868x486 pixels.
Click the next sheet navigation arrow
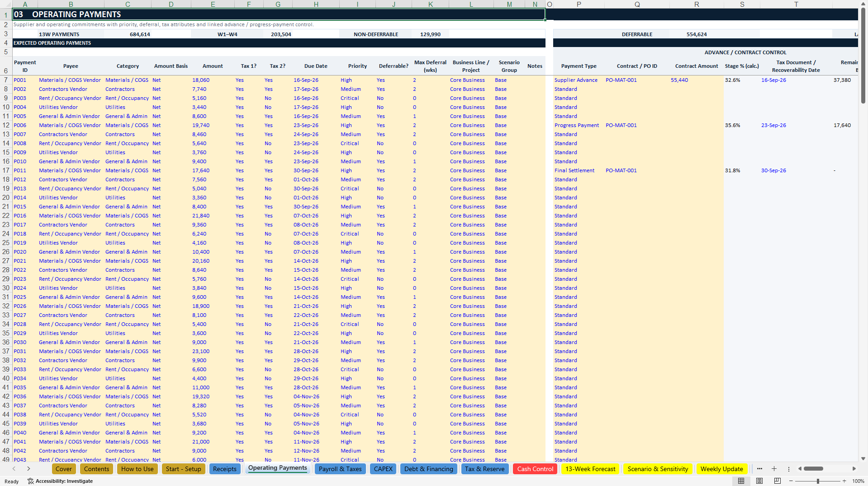(x=28, y=469)
